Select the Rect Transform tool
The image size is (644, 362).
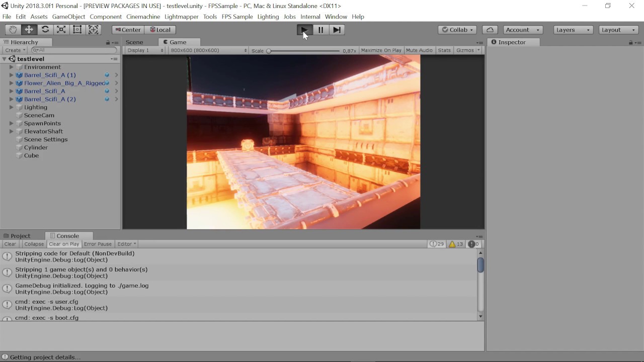pyautogui.click(x=77, y=30)
